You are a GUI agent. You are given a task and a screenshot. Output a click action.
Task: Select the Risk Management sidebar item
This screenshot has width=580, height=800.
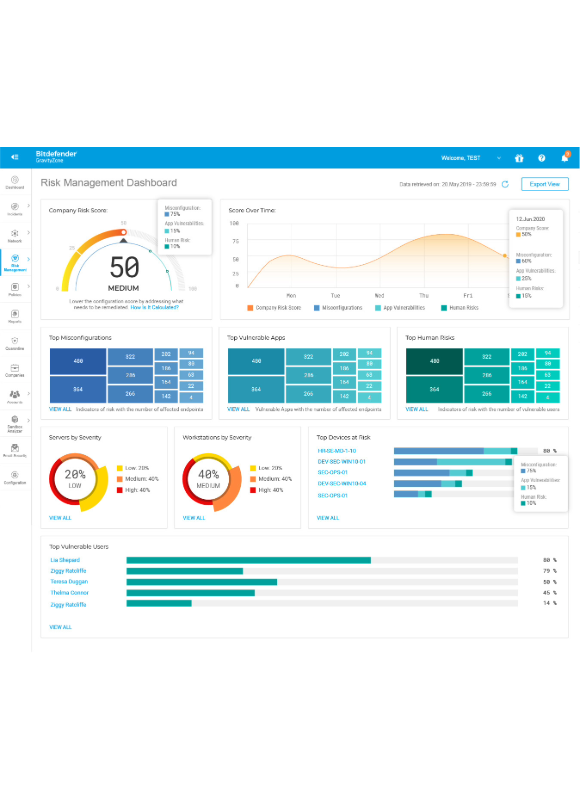click(15, 262)
